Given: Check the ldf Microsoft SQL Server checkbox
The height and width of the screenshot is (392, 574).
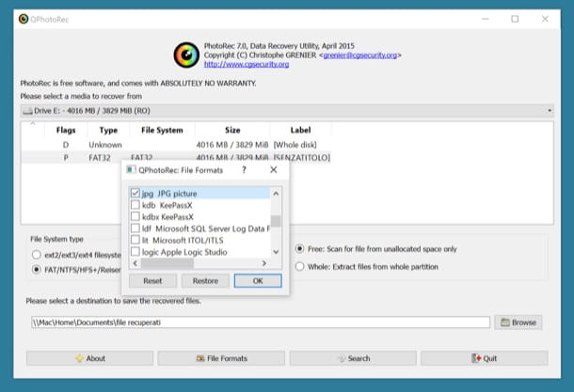Looking at the screenshot, I should coord(136,228).
